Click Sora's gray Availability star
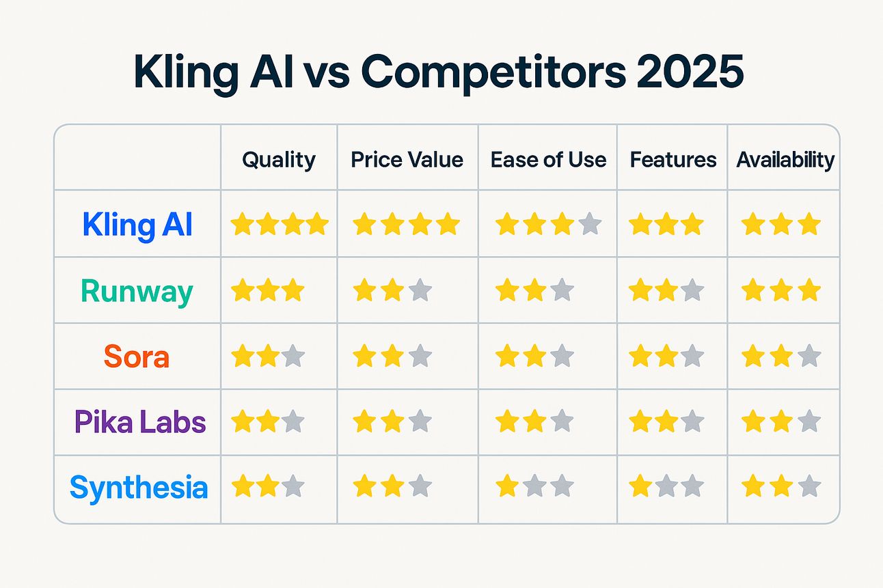 click(809, 356)
